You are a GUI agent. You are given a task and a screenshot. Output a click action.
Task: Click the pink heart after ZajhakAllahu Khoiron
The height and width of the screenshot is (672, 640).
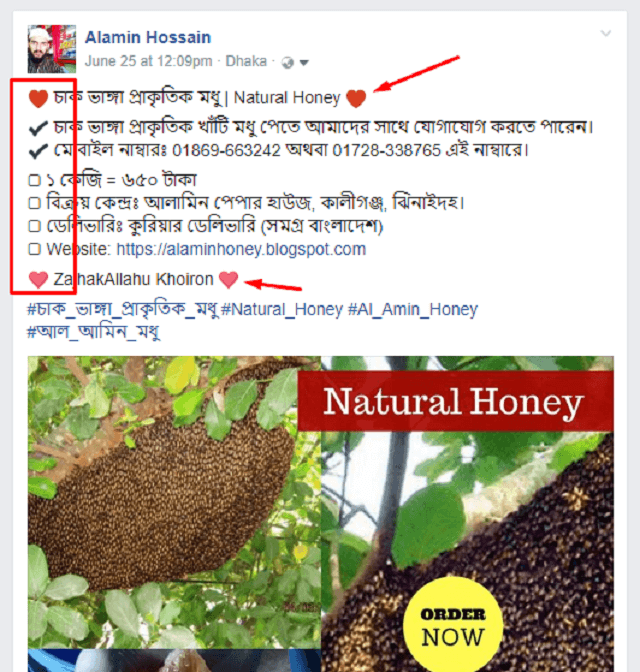click(228, 279)
